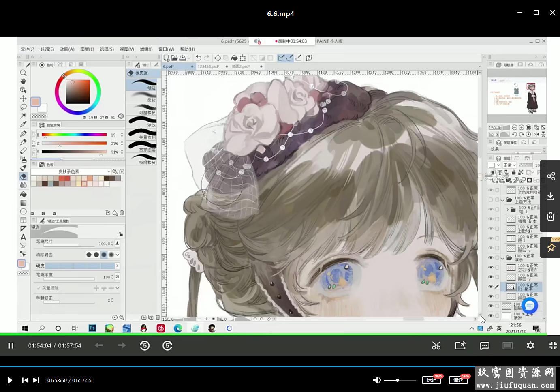This screenshot has height=392, width=560.
Task: Toggle visibility of 纸张 layer
Action: (x=491, y=316)
